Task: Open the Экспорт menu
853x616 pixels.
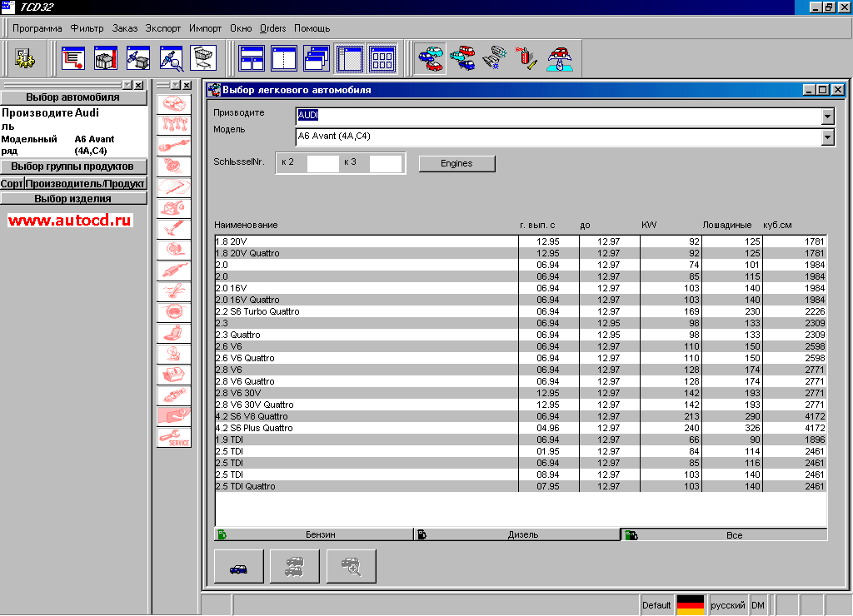Action: pyautogui.click(x=162, y=28)
